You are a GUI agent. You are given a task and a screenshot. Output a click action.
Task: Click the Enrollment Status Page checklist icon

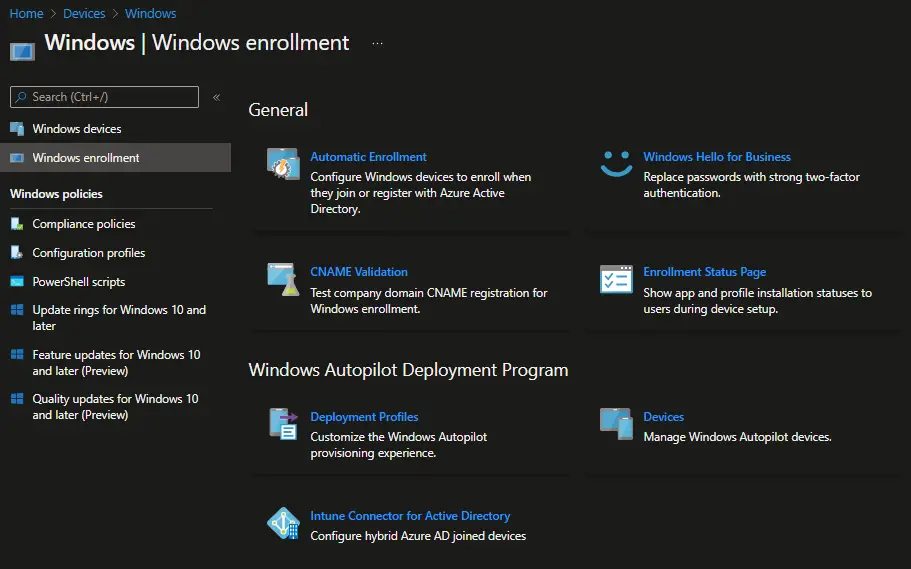[616, 280]
